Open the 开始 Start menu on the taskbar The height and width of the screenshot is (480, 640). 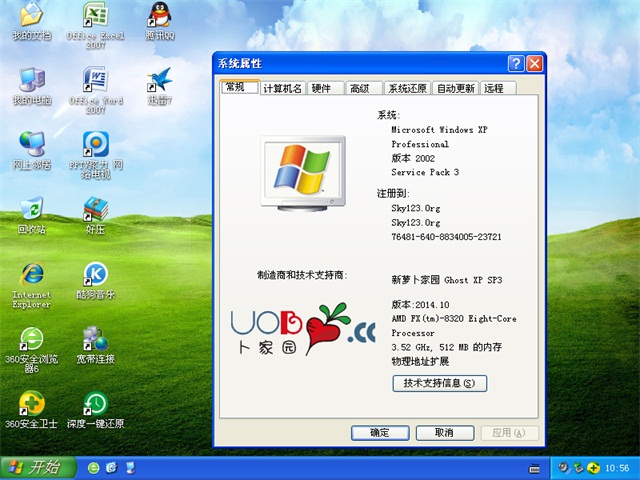pyautogui.click(x=33, y=467)
